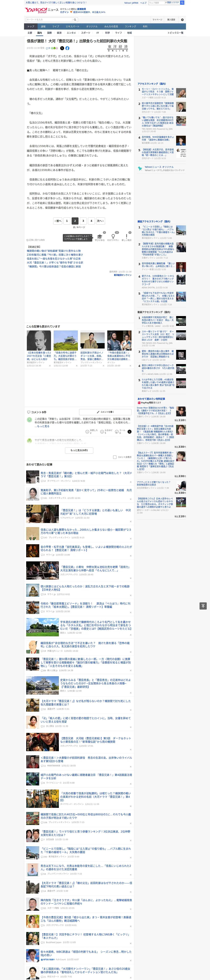Open related link 桶狭間の戦い後の栄枯盛衰
Viewport: 210px width, 980px height.
(54, 251)
